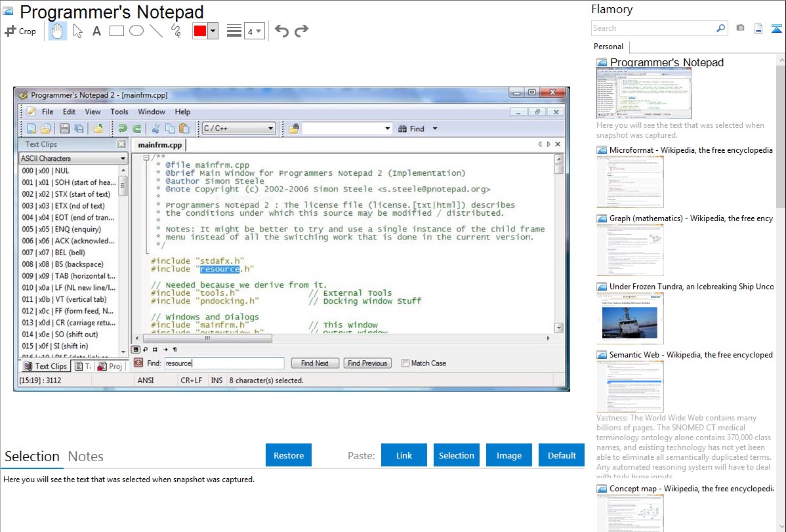Open the Concept map snapshot title
Image resolution: width=786 pixels, height=532 pixels.
point(691,488)
